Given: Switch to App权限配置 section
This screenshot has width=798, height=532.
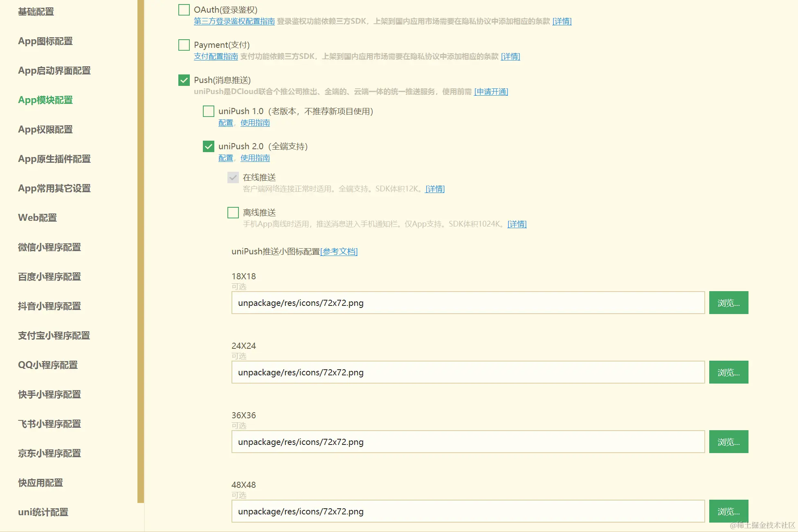Looking at the screenshot, I should [x=45, y=130].
